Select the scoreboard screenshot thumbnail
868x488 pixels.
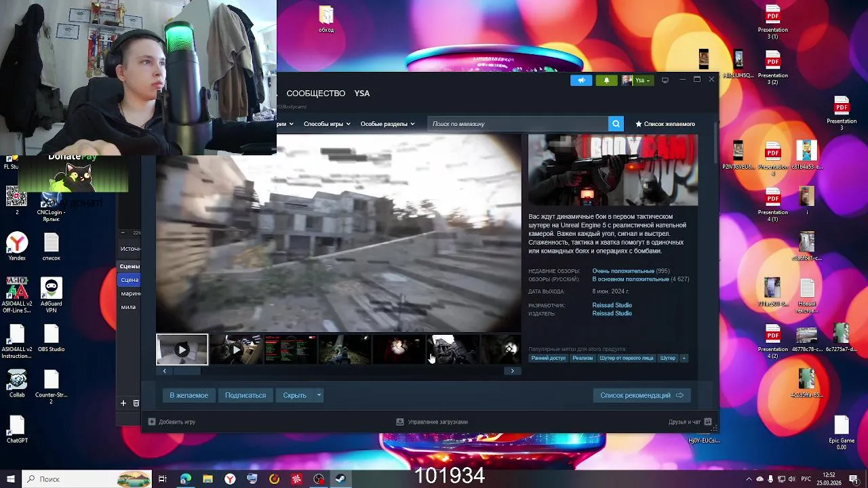pos(290,350)
